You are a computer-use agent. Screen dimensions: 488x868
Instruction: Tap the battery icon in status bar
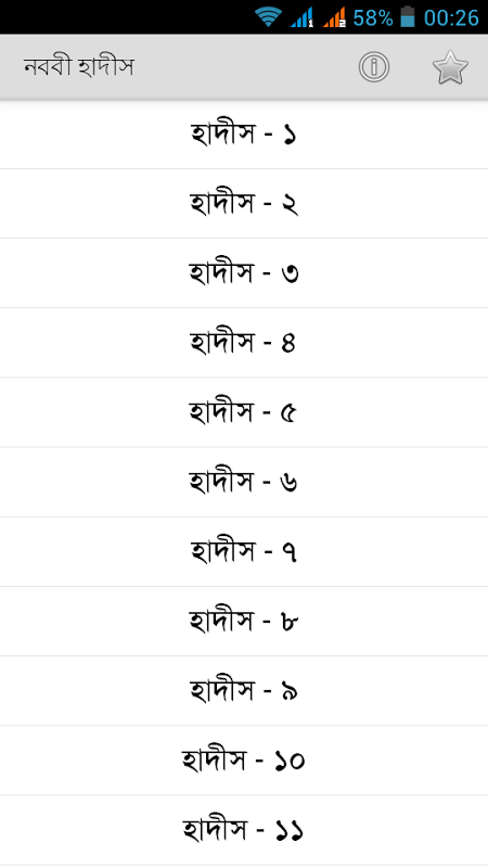[407, 17]
